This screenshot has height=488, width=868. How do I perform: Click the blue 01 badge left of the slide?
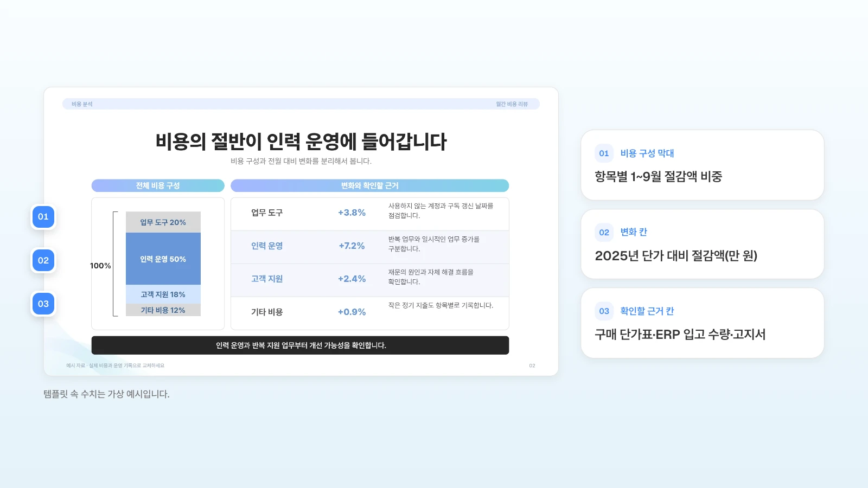tap(43, 217)
